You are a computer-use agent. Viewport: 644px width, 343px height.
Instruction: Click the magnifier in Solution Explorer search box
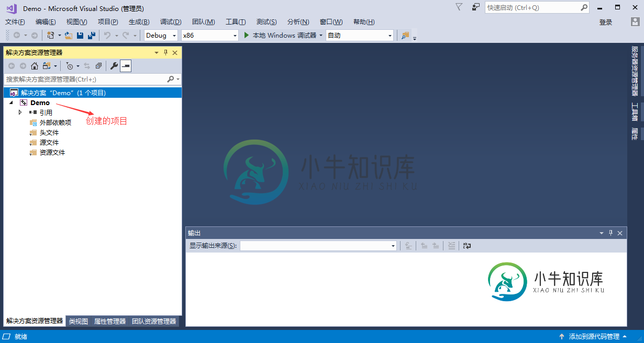[170, 79]
